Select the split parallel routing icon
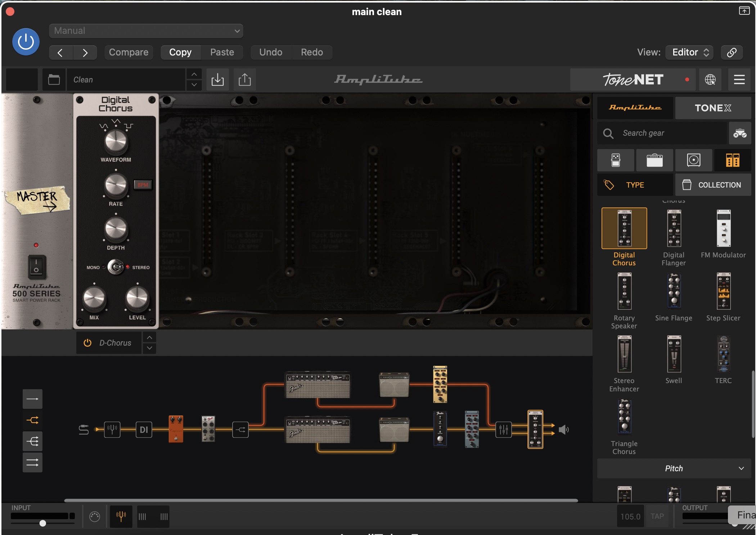The width and height of the screenshot is (756, 535). (x=32, y=420)
